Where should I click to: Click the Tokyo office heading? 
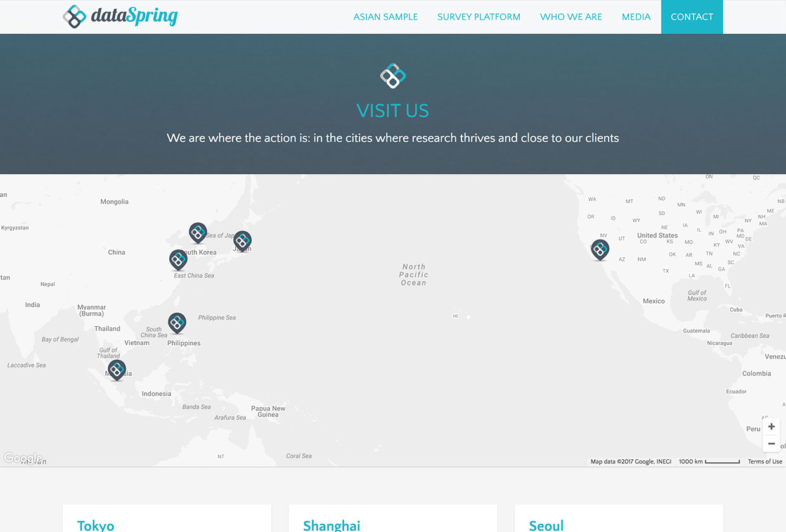pos(95,526)
